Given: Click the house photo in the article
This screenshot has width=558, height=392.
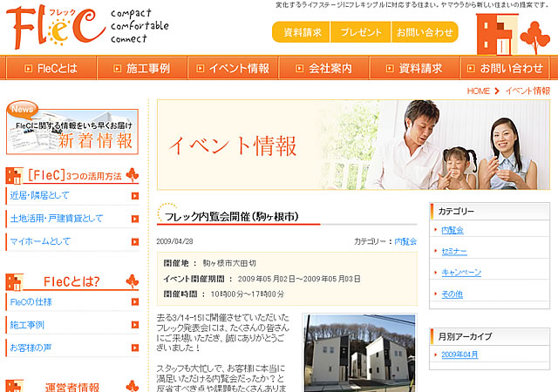Looking at the screenshot, I should pyautogui.click(x=359, y=353).
